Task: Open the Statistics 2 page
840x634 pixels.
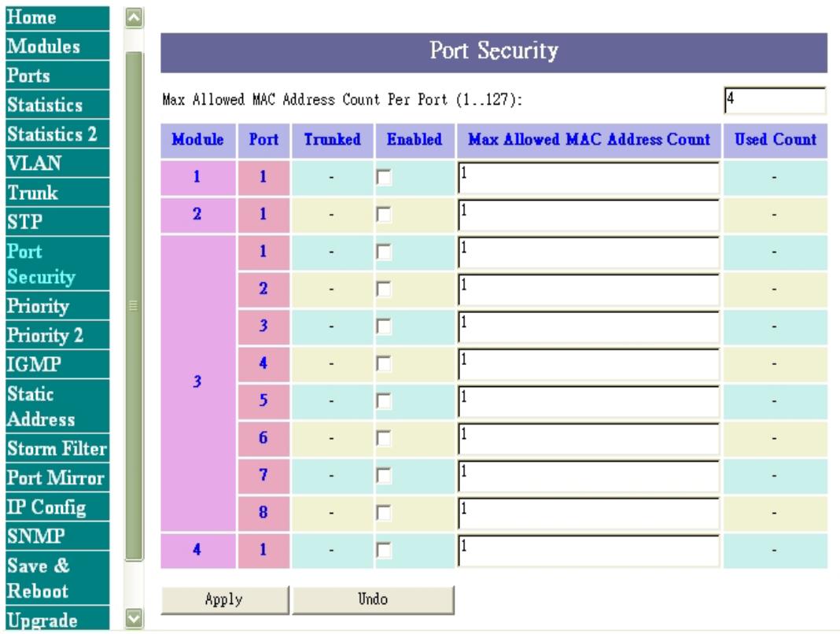Action: pyautogui.click(x=57, y=134)
